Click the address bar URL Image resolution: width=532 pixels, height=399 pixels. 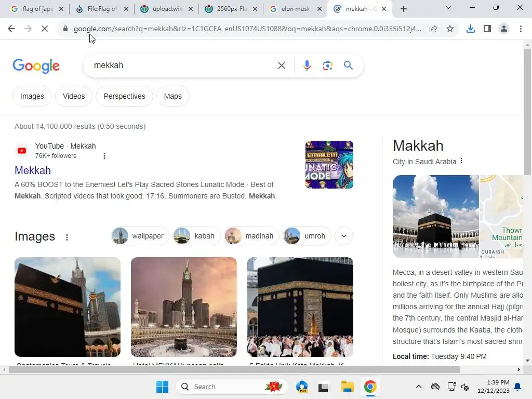coord(247,29)
